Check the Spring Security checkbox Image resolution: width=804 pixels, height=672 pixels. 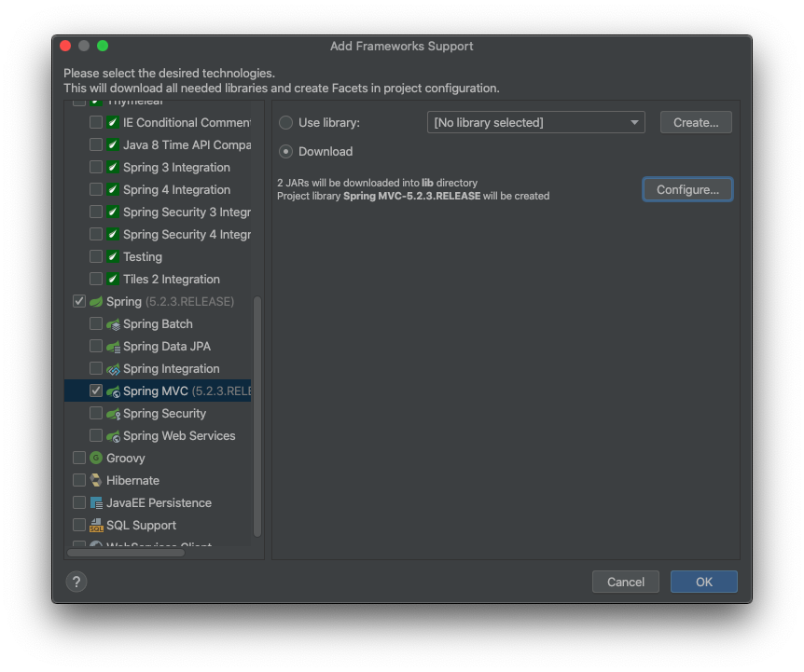(x=96, y=413)
